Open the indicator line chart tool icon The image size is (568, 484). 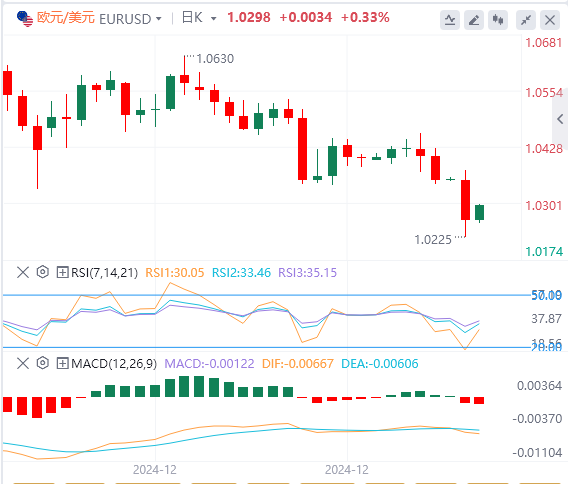(450, 20)
